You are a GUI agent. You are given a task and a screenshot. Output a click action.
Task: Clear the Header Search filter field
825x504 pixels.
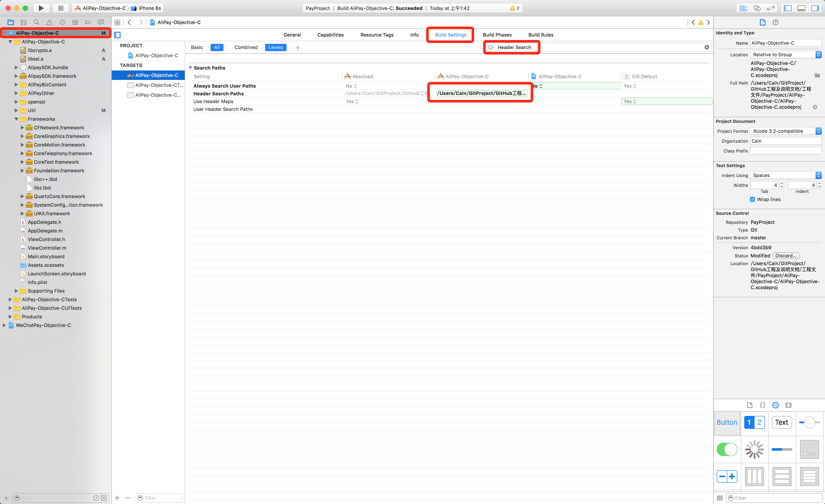[706, 47]
